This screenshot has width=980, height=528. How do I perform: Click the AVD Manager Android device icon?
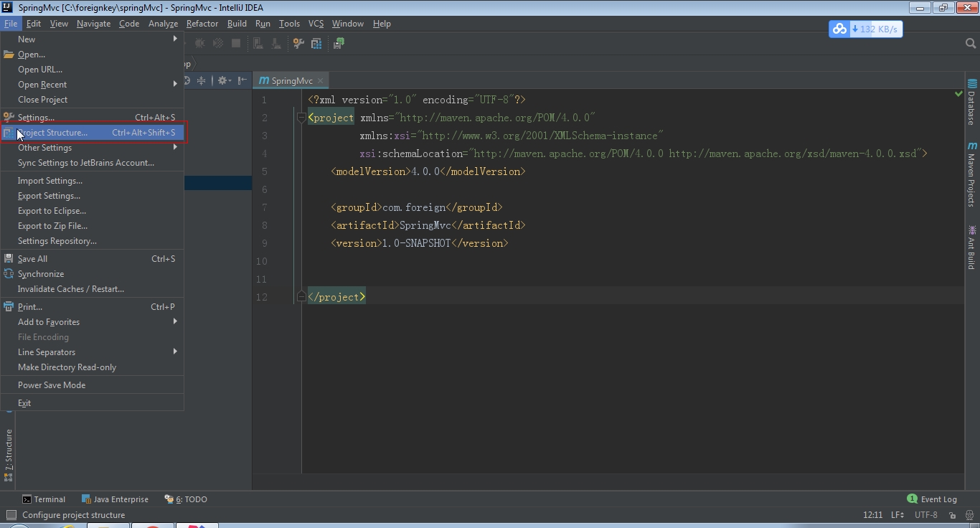coord(258,43)
